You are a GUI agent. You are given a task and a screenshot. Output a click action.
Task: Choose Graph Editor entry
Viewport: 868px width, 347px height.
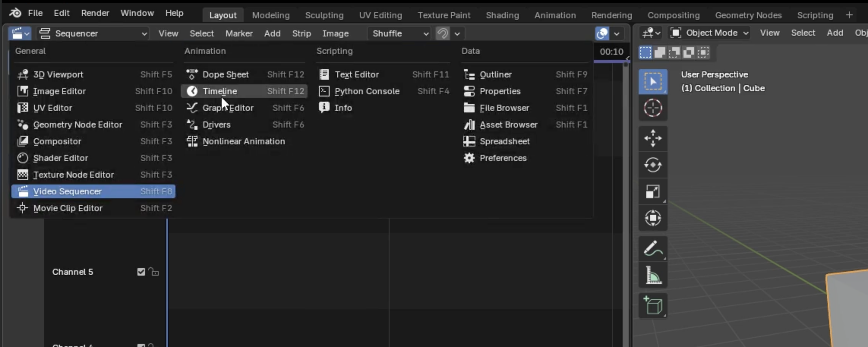[245, 108]
